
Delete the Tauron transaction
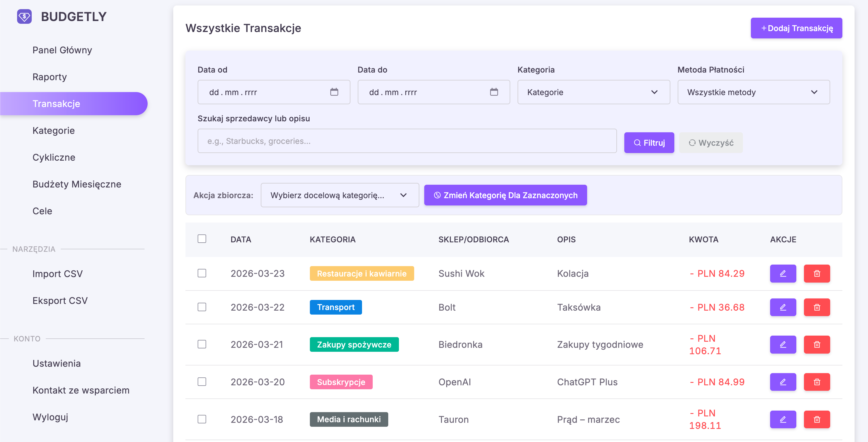click(817, 419)
